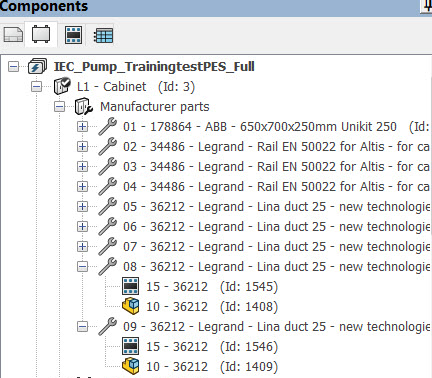Click the black terminal-strip toolbar icon
The width and height of the screenshot is (432, 378).
(74, 35)
